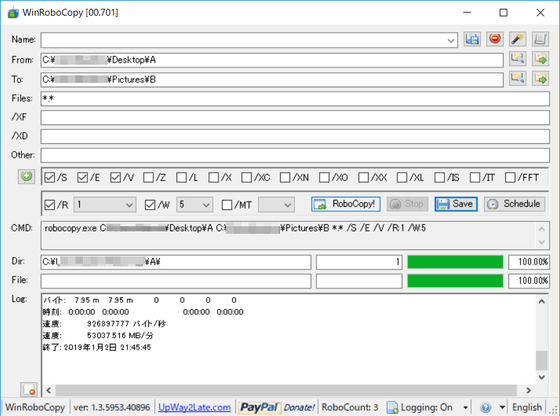The image size is (560, 416).
Task: Click the magic wand icon beside Name
Action: click(x=517, y=39)
